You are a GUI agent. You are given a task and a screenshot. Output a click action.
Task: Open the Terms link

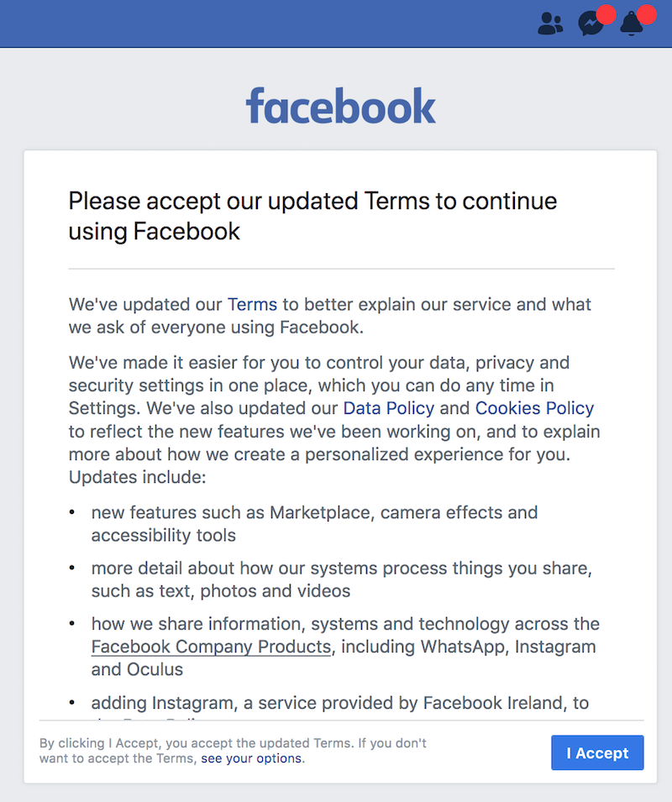coord(252,304)
